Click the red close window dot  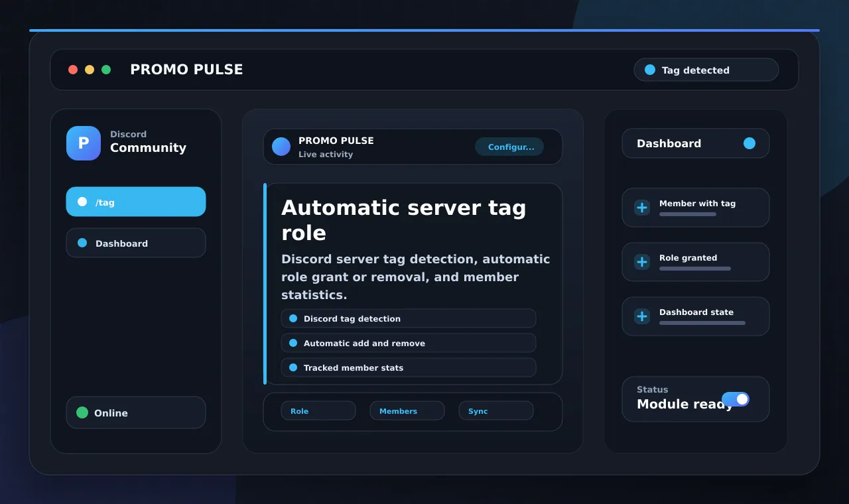[73, 70]
